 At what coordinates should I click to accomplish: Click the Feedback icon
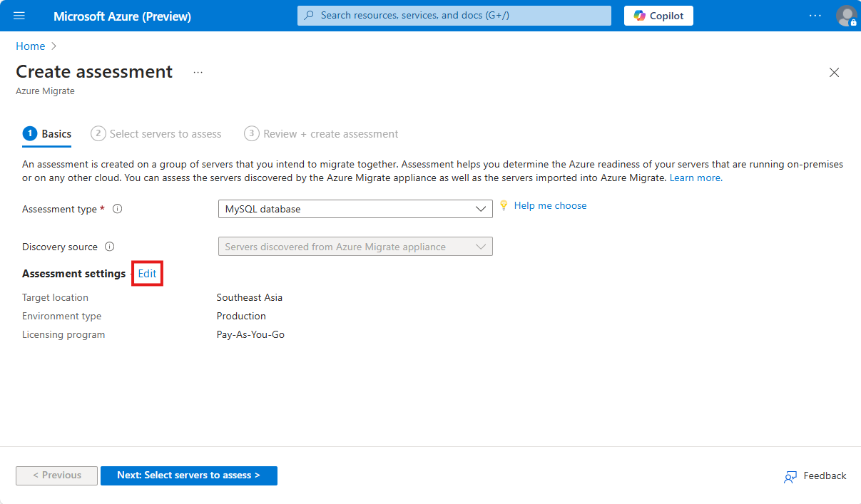tap(790, 476)
